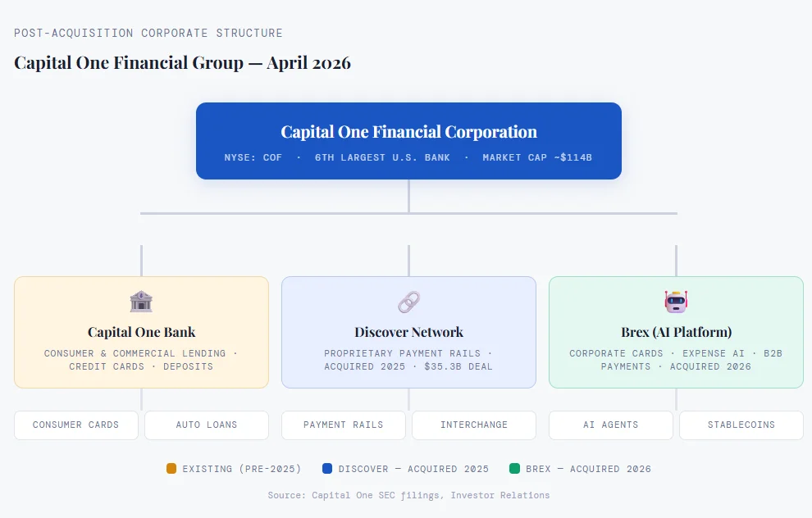The height and width of the screenshot is (518, 812).
Task: Click the bank building icon
Action: [141, 302]
